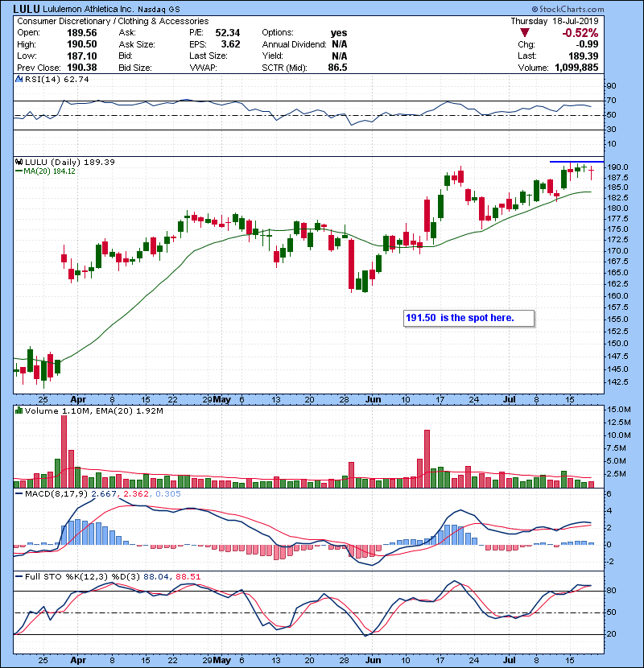The width and height of the screenshot is (644, 668).
Task: Click the High value 190.50
Action: point(82,44)
